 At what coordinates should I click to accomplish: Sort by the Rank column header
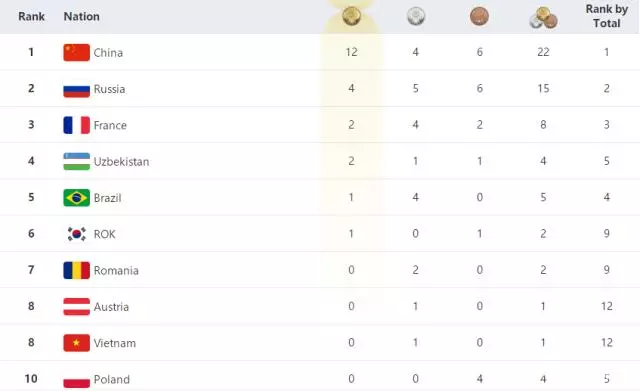click(x=31, y=16)
